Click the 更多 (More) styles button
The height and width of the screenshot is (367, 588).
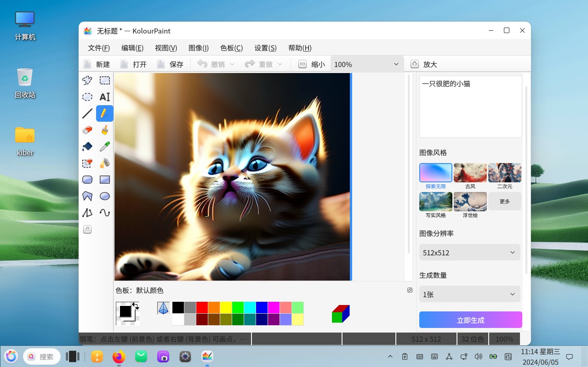pos(505,201)
